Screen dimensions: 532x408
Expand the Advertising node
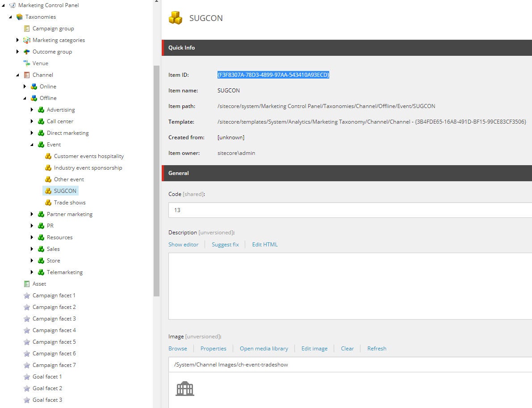click(x=31, y=109)
